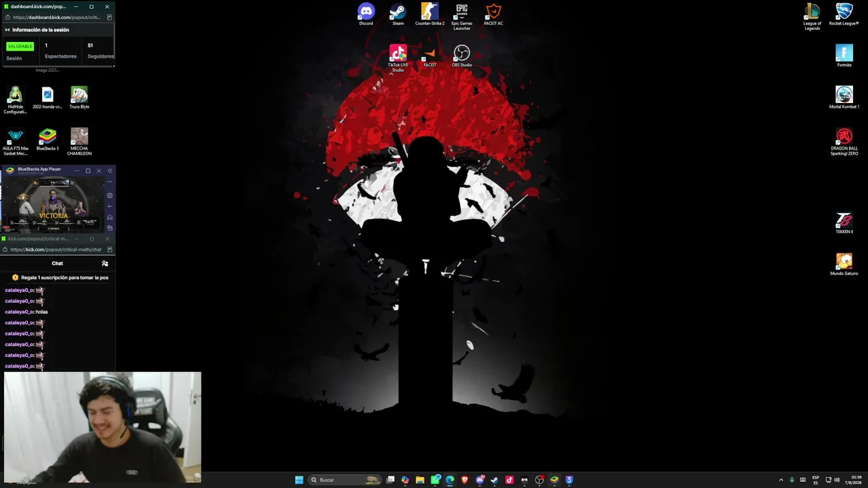Open the ESP language switcher
This screenshot has height=488, width=868.
[816, 480]
